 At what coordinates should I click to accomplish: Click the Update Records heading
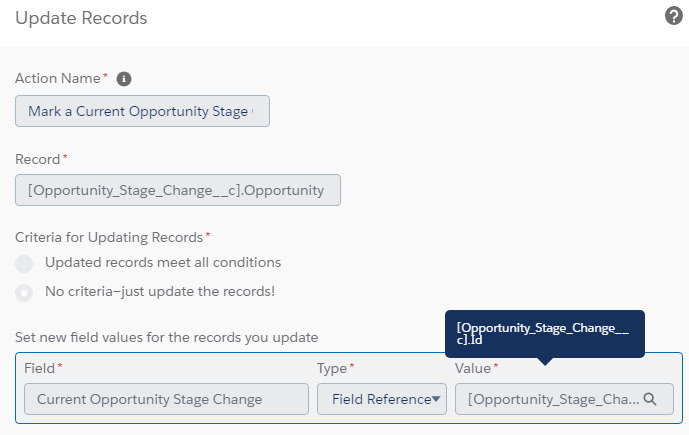click(x=81, y=18)
